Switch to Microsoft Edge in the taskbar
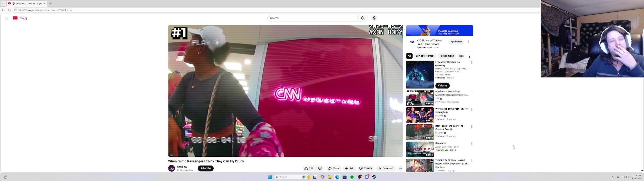 pos(337,177)
